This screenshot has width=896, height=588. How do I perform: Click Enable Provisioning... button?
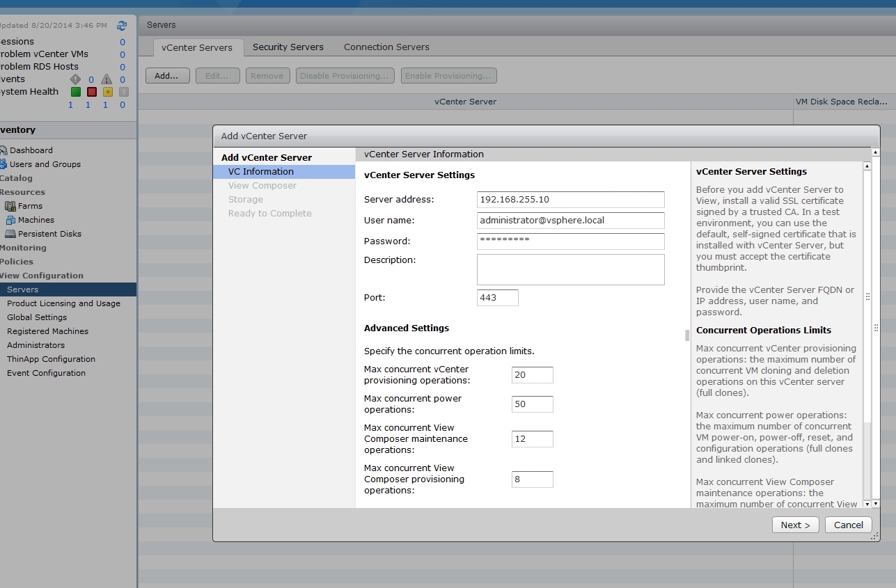[448, 76]
